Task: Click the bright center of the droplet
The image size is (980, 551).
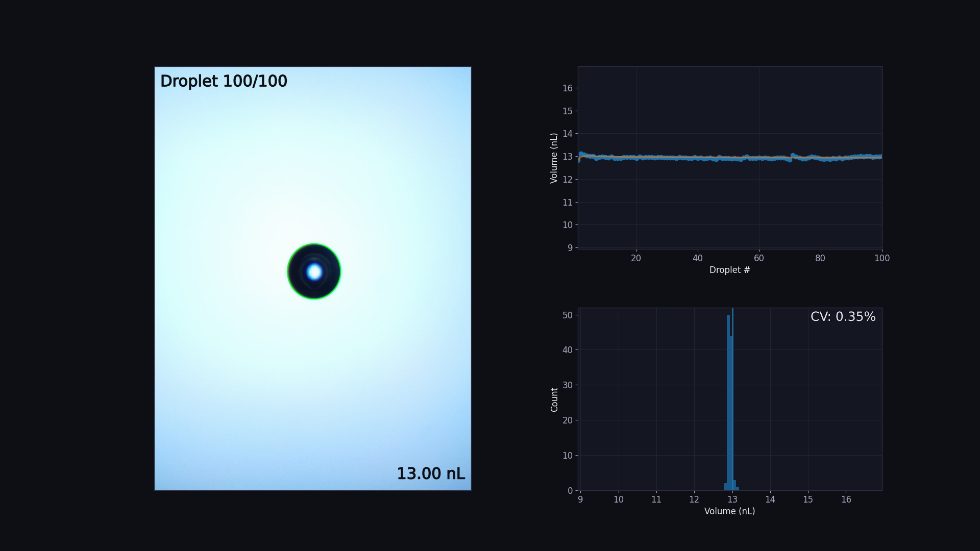Action: (313, 271)
